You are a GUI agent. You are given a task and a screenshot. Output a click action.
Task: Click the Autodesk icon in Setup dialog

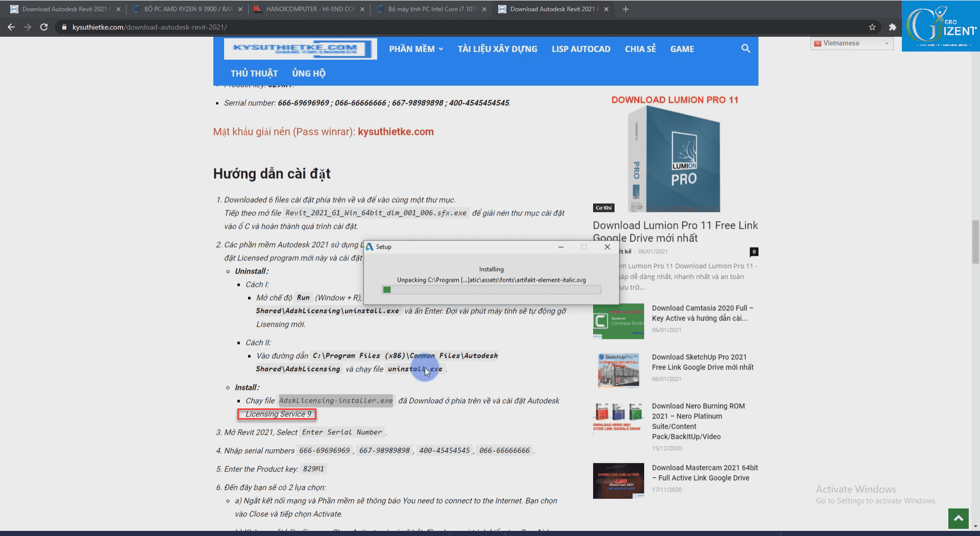coord(370,247)
